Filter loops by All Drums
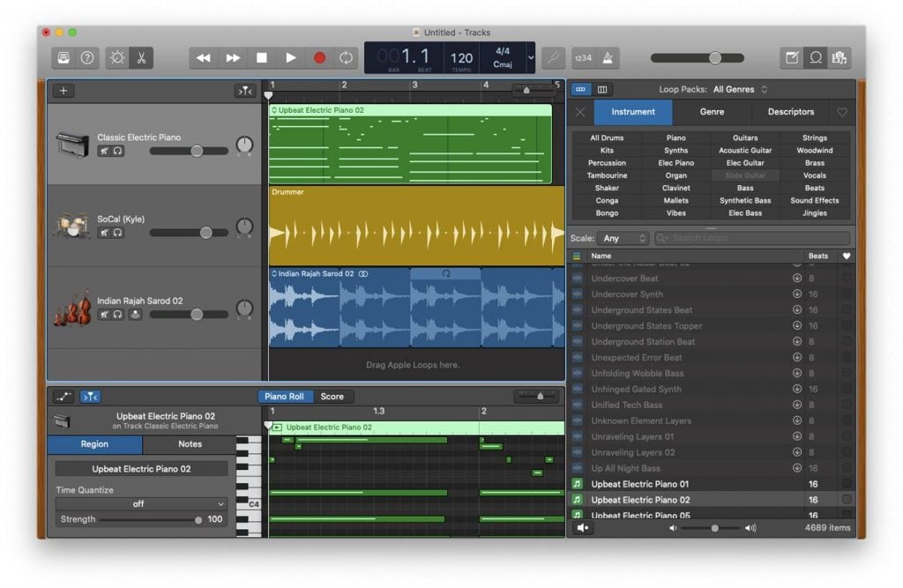 point(607,138)
